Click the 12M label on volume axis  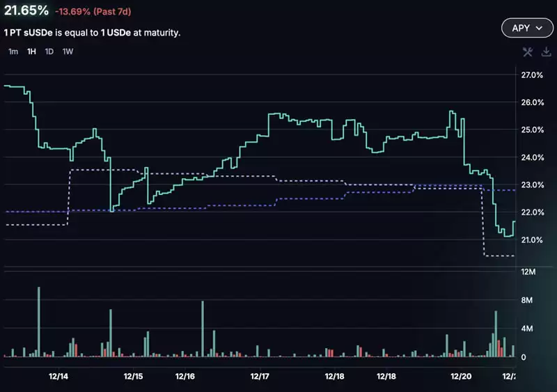(x=528, y=272)
